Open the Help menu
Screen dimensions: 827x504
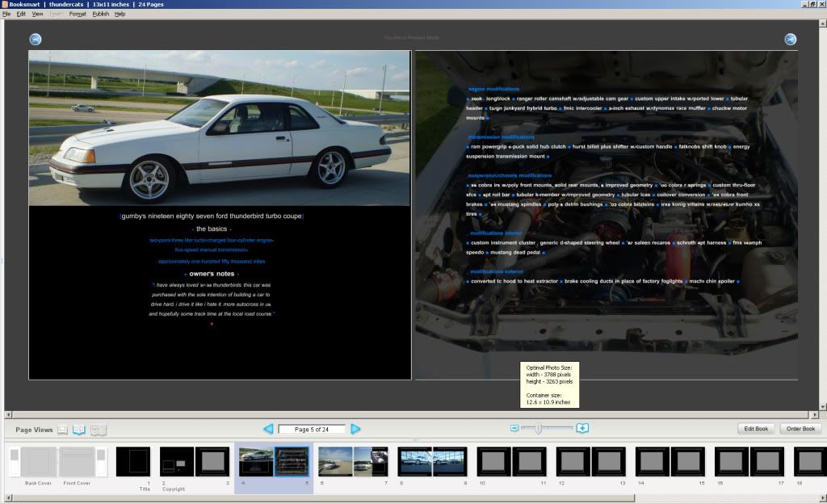[x=120, y=14]
